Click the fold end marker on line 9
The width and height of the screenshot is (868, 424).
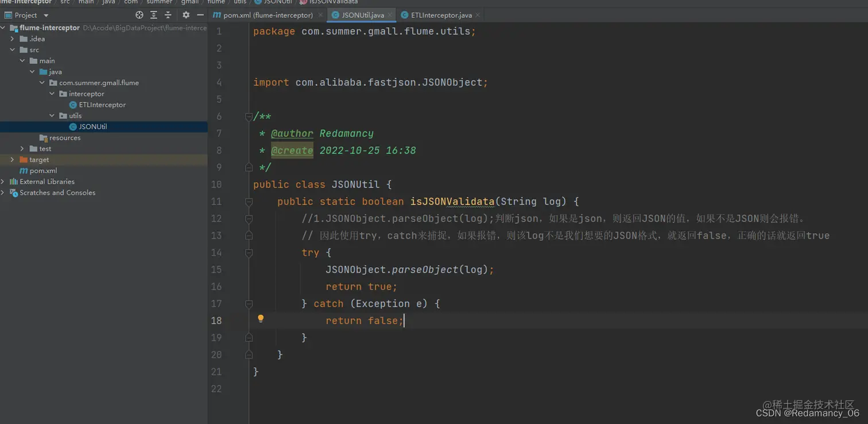pos(249,167)
